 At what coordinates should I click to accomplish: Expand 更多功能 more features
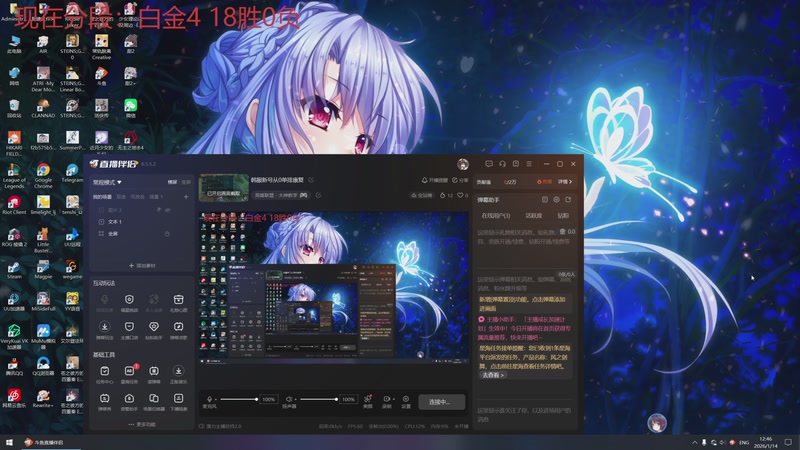point(142,424)
